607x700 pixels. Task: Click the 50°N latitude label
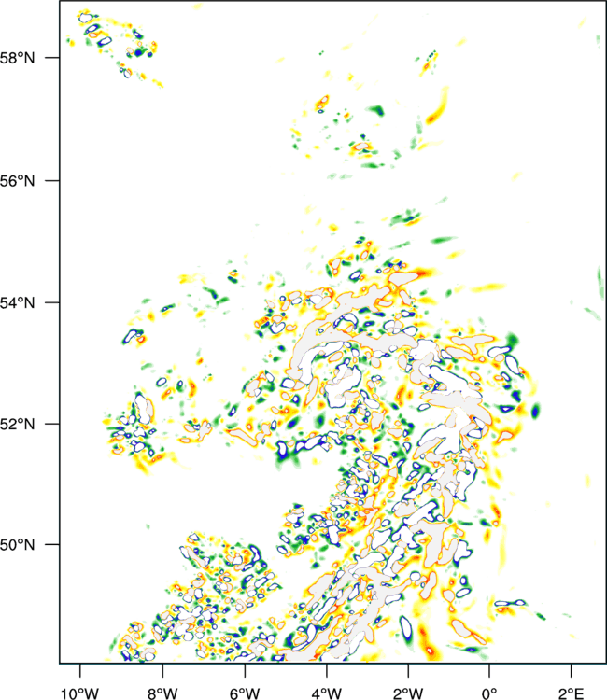(x=18, y=545)
